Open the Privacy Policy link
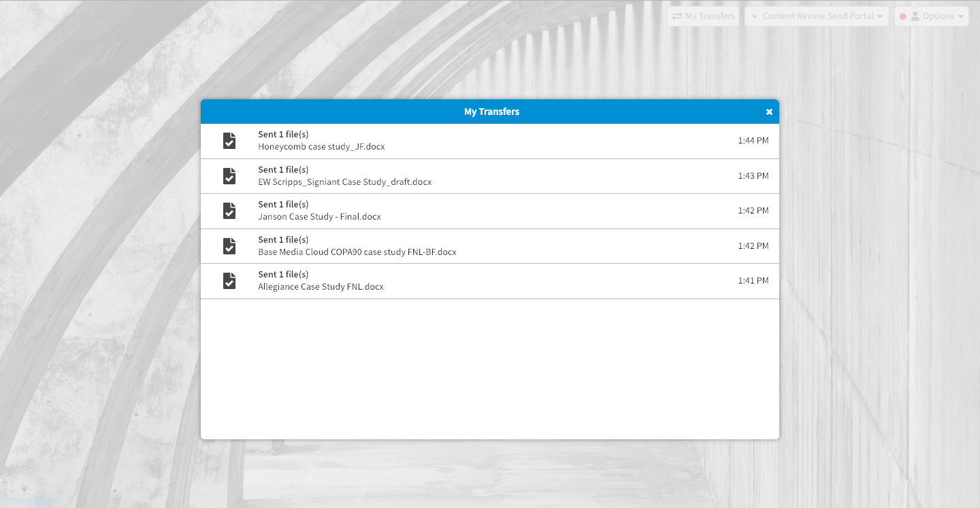The image size is (980, 508). click(x=29, y=500)
